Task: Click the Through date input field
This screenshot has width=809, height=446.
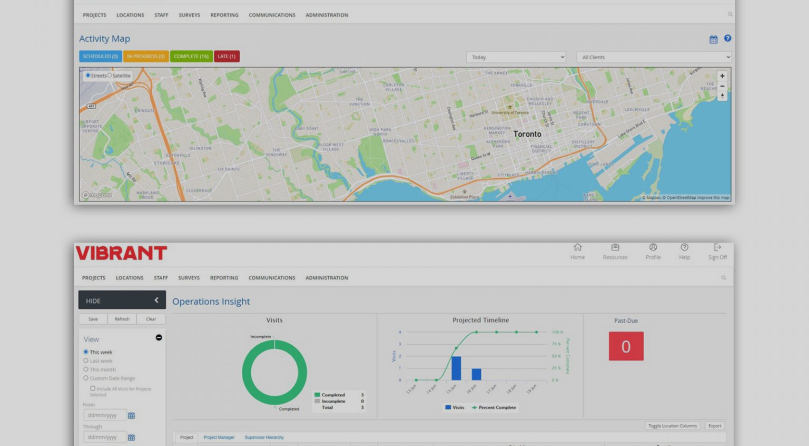Action: tap(105, 437)
